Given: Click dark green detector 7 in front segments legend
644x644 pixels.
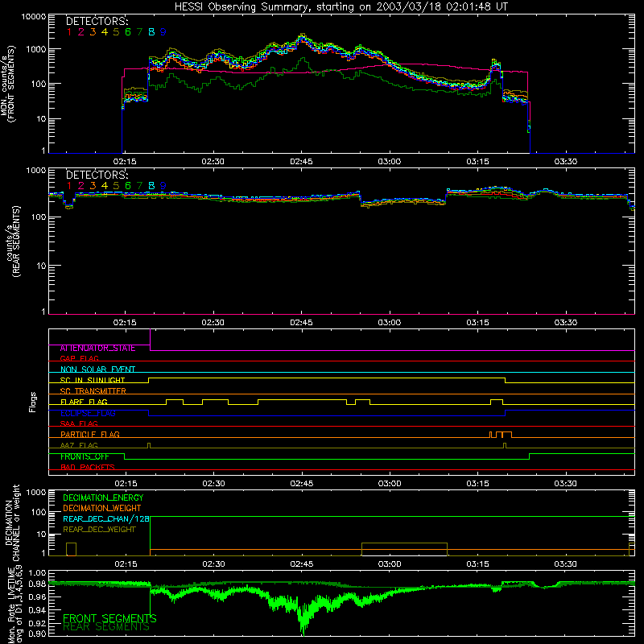Looking at the screenshot, I should (139, 32).
